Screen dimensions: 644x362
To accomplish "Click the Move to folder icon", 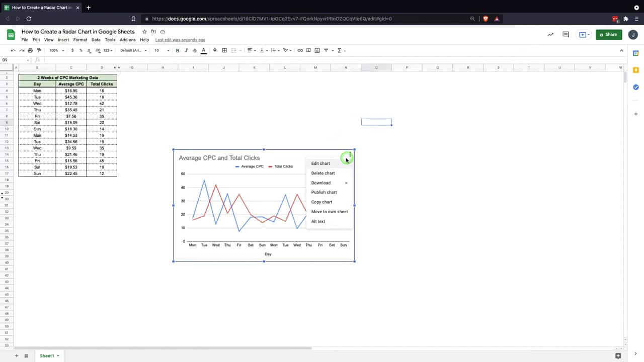I will pyautogui.click(x=153, y=32).
